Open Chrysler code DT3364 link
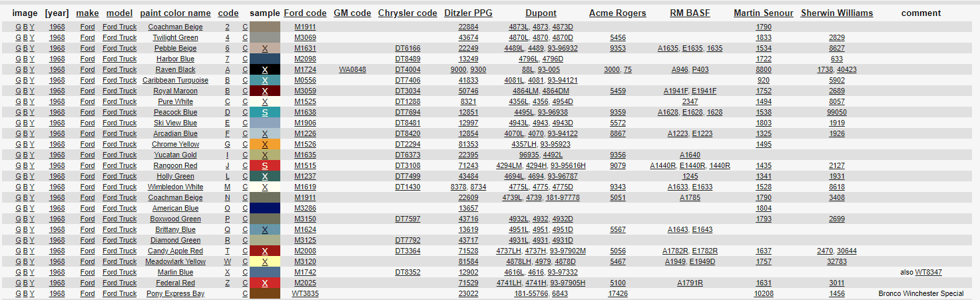 407,251
